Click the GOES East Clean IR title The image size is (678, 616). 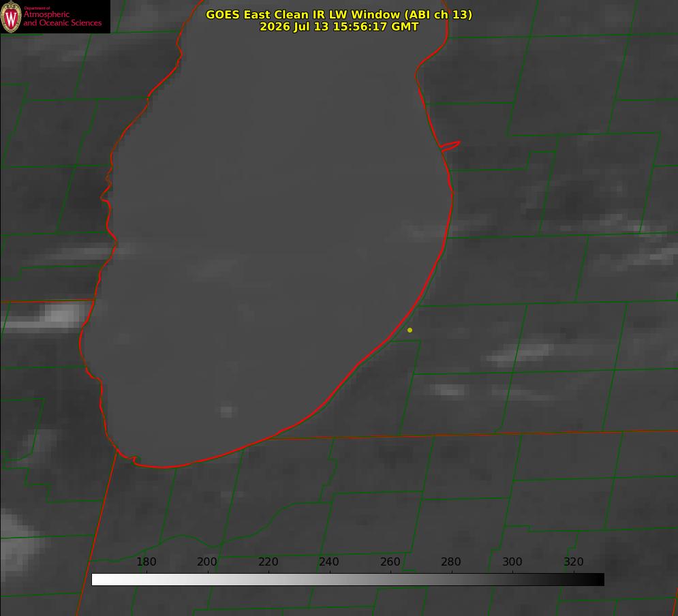click(339, 14)
